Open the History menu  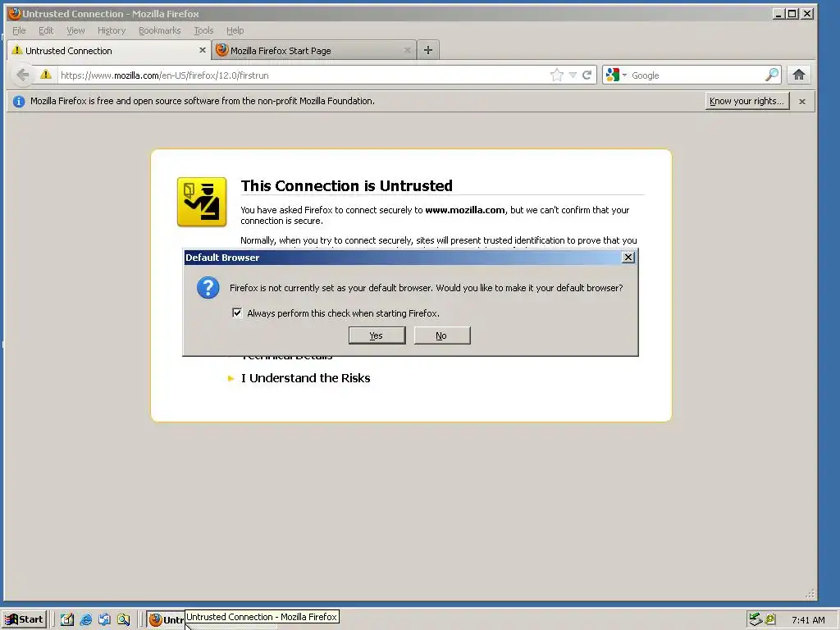click(x=112, y=30)
